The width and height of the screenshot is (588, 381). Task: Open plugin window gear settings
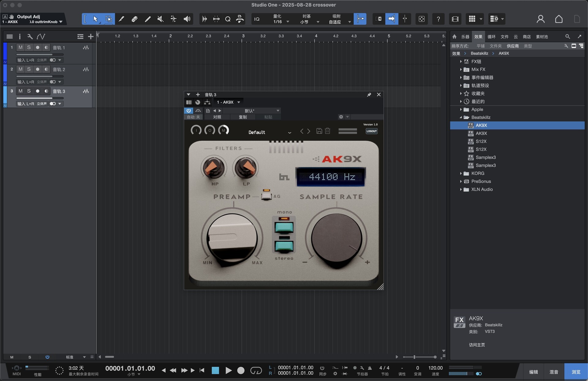[341, 117]
